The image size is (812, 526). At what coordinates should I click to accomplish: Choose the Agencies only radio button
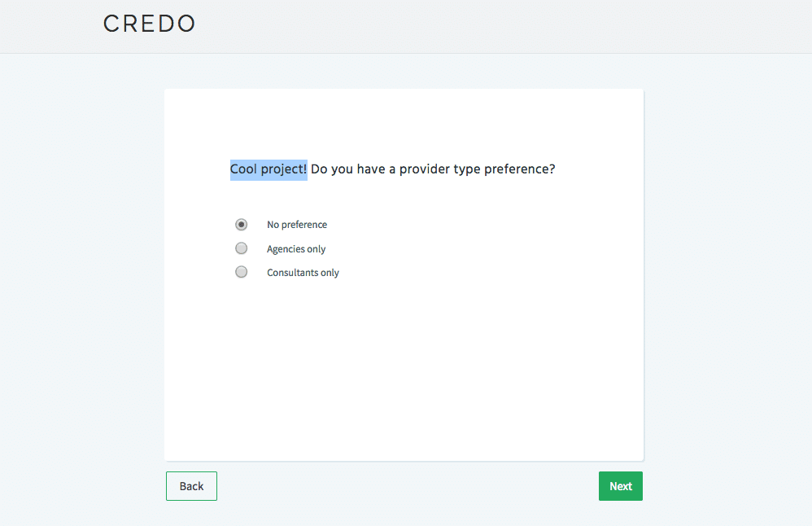(x=242, y=248)
